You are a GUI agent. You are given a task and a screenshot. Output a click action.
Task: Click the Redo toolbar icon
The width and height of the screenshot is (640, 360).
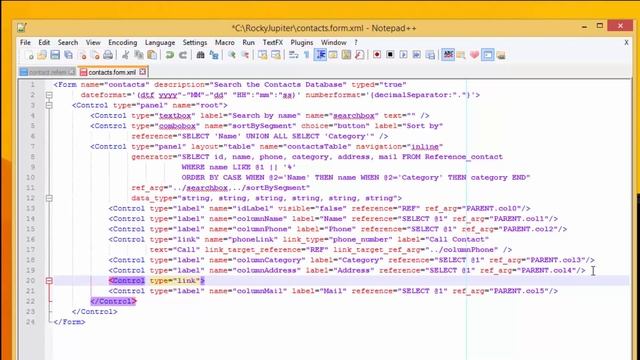pyautogui.click(x=183, y=55)
